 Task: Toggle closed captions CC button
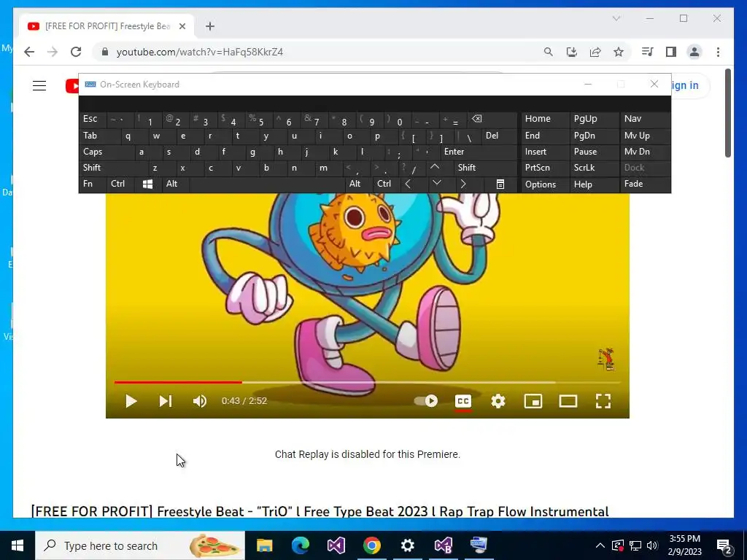(x=463, y=401)
